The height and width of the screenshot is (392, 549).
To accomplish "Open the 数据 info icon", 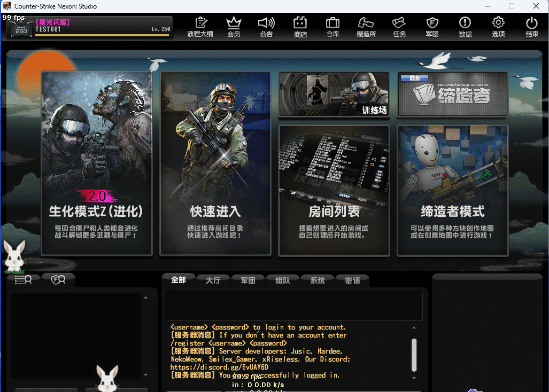I will [x=465, y=27].
